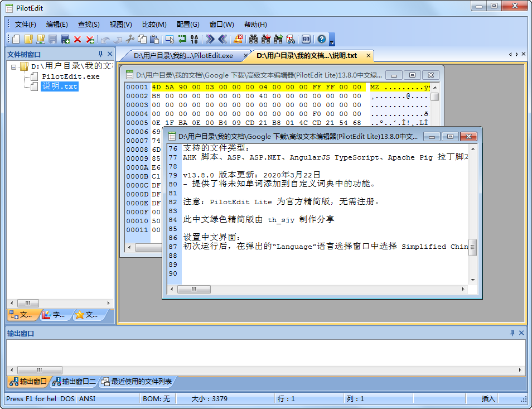Select 说明.txt in file tree

(60, 86)
